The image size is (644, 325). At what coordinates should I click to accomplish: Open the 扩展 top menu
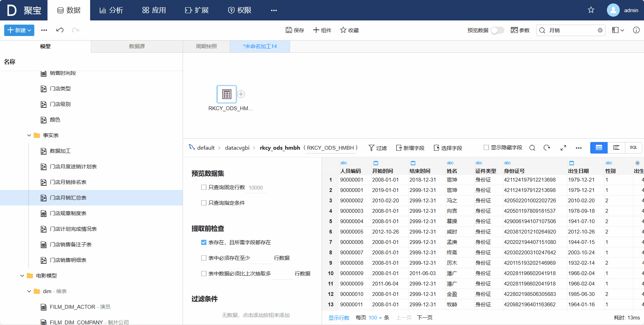coord(197,10)
